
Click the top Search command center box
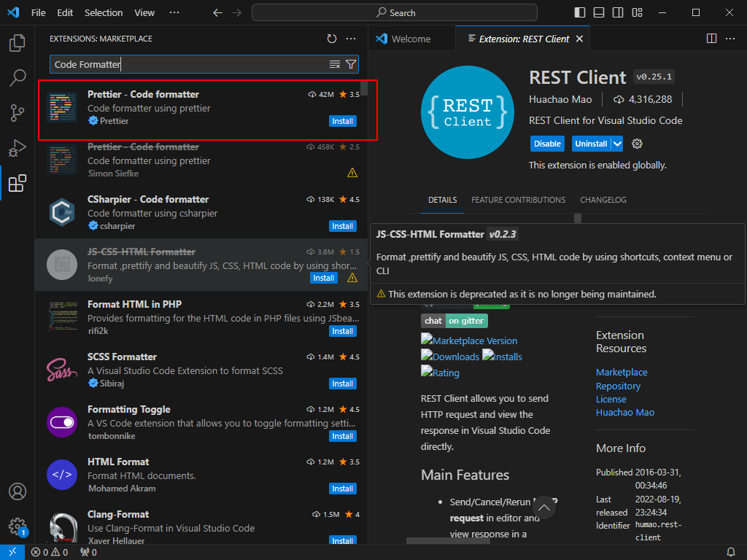[395, 13]
